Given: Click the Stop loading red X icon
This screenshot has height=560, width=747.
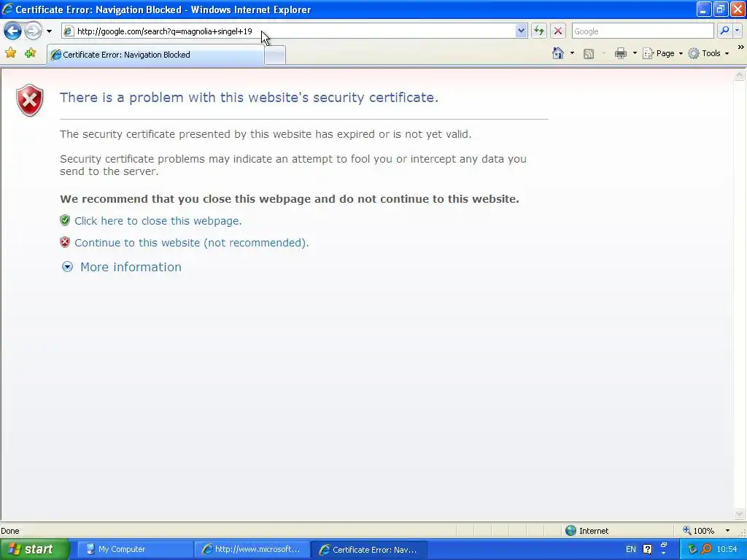Looking at the screenshot, I should tap(558, 31).
